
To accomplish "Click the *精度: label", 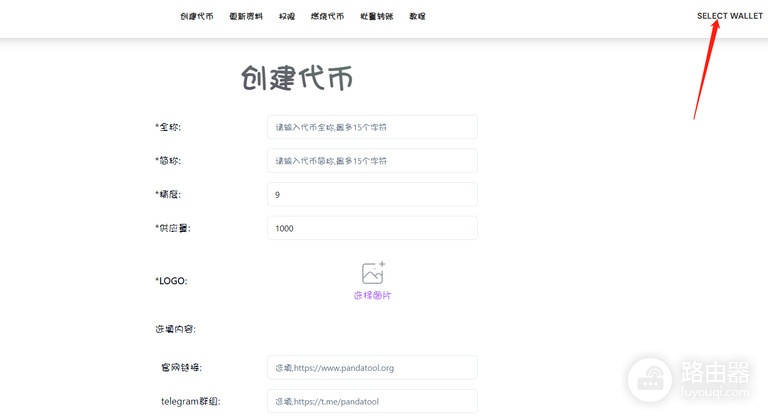I will [168, 195].
